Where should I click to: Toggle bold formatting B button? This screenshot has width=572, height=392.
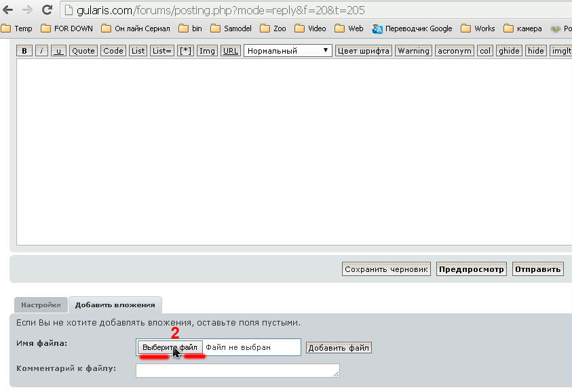24,51
